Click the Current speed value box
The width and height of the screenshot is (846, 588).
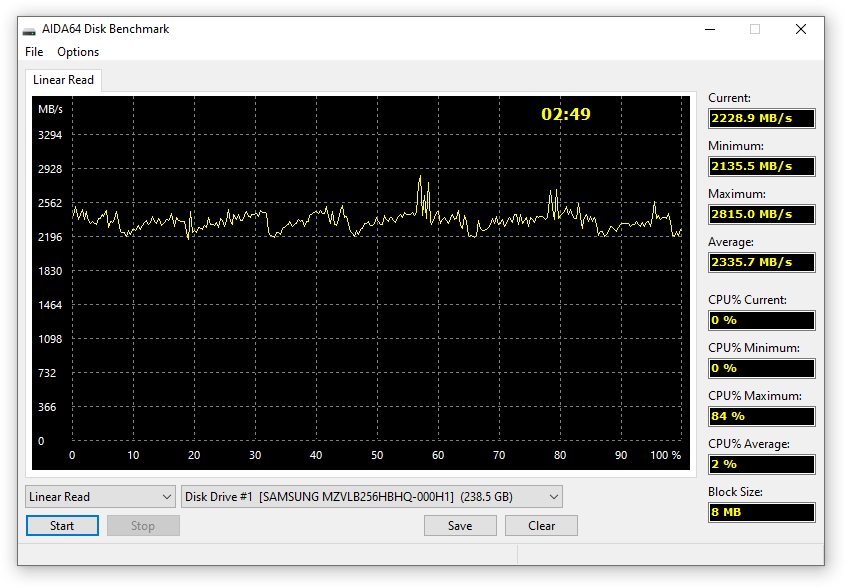761,119
